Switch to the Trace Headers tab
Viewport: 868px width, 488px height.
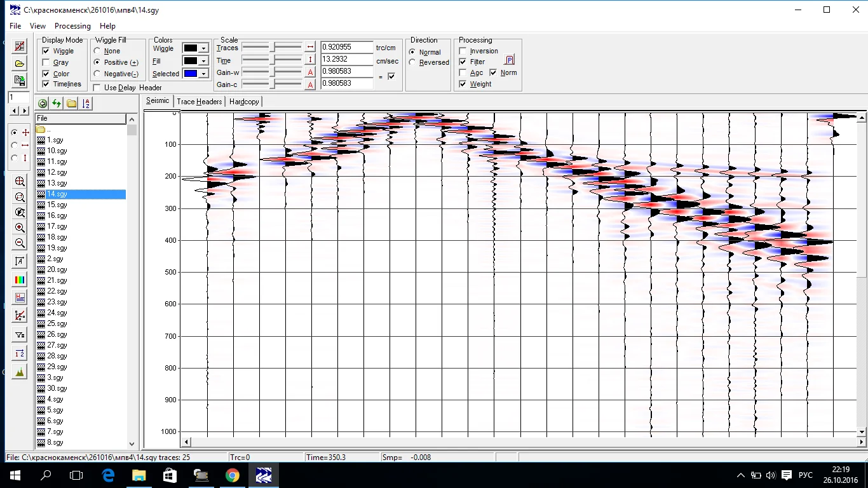pyautogui.click(x=199, y=102)
